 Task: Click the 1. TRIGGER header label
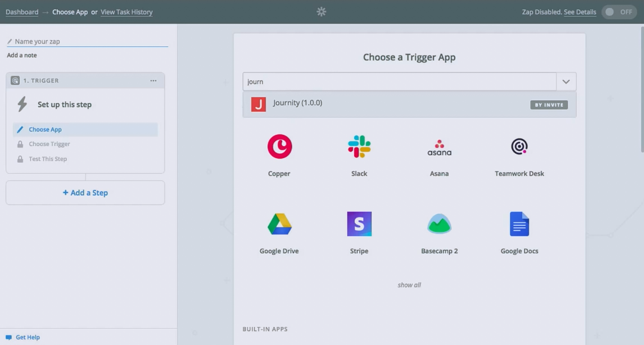pyautogui.click(x=41, y=80)
